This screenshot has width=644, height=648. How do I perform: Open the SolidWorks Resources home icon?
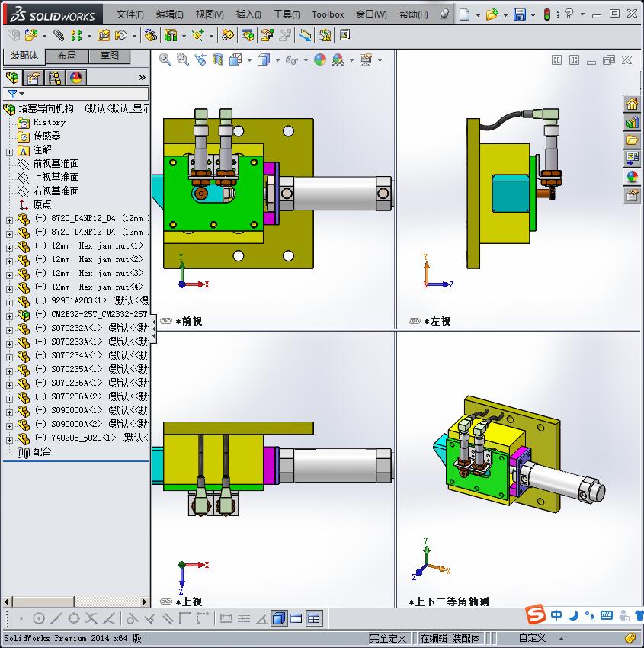coord(632,104)
